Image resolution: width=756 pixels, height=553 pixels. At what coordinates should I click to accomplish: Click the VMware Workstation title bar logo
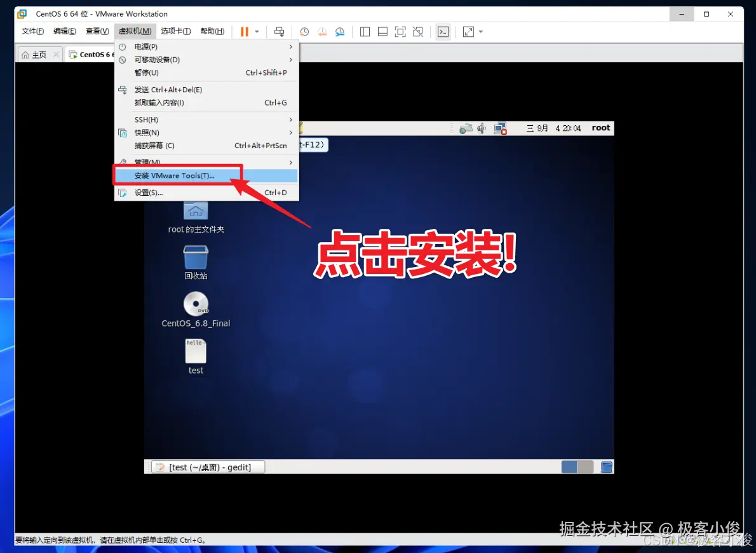[22, 14]
